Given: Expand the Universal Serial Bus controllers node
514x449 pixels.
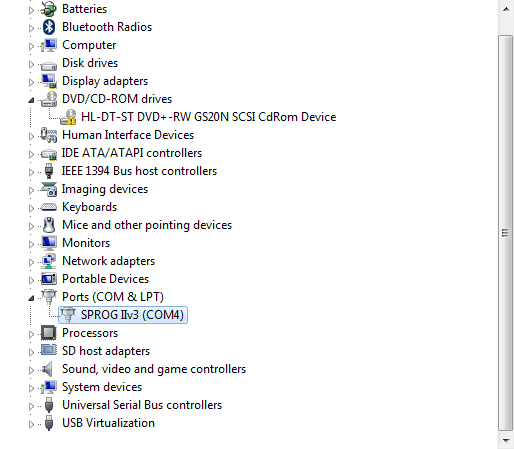Looking at the screenshot, I should point(31,406).
